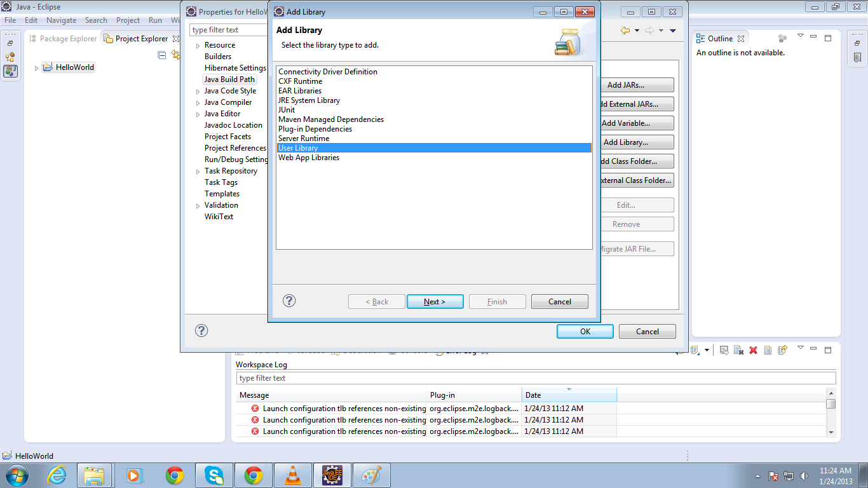
Task: Select JRE System Library entry
Action: coord(309,100)
